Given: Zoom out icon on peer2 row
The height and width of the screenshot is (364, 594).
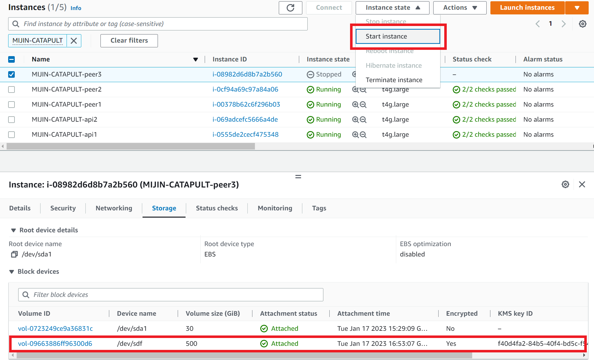Looking at the screenshot, I should [x=363, y=89].
